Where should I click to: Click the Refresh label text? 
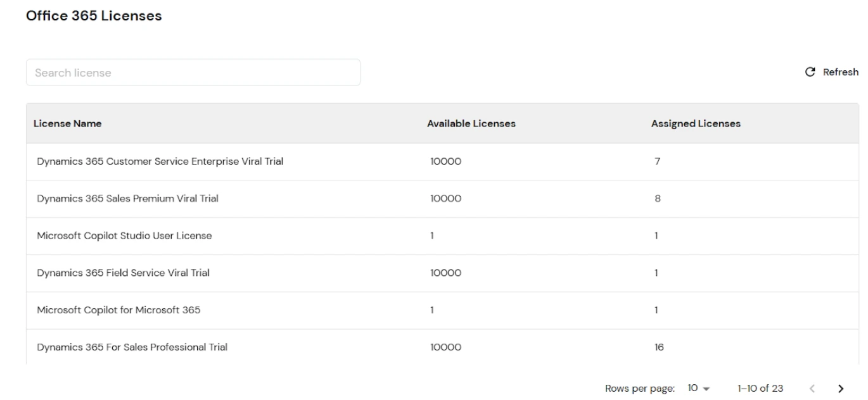tap(839, 72)
